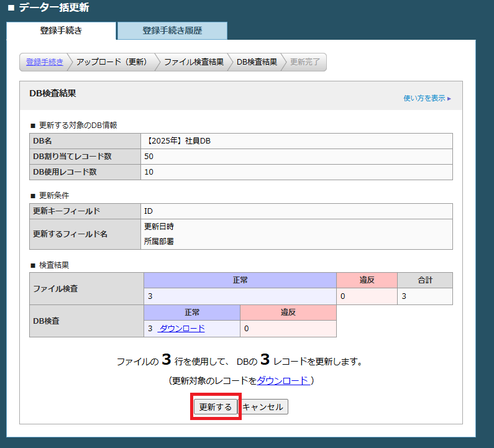The height and width of the screenshot is (448, 494).
Task: Click the 更新日時 field name
Action: (159, 227)
